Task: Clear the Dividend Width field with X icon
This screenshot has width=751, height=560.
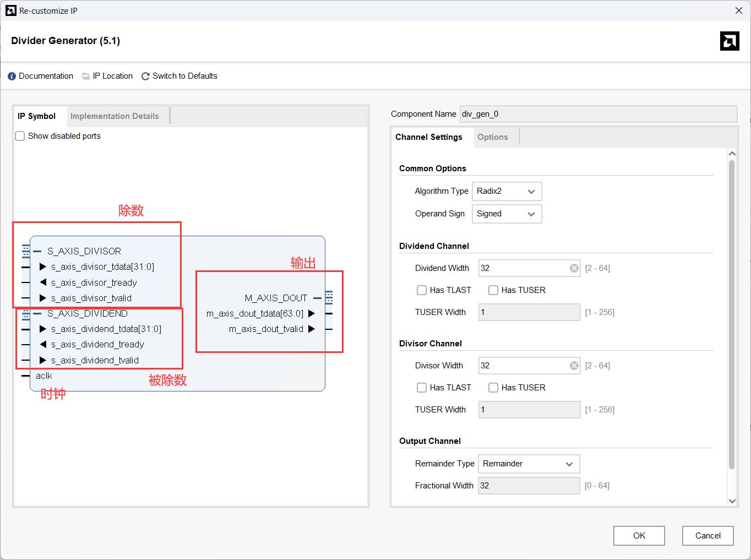Action: [574, 268]
